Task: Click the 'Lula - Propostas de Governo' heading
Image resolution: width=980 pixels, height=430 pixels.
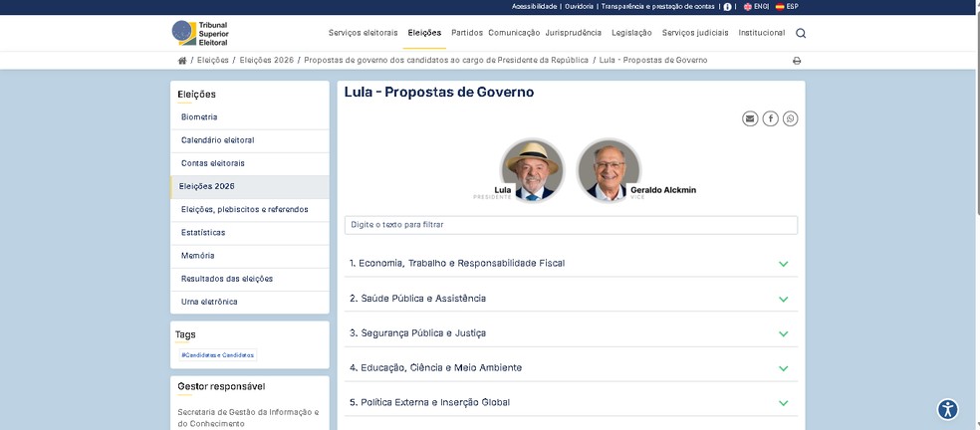Action: (x=439, y=93)
